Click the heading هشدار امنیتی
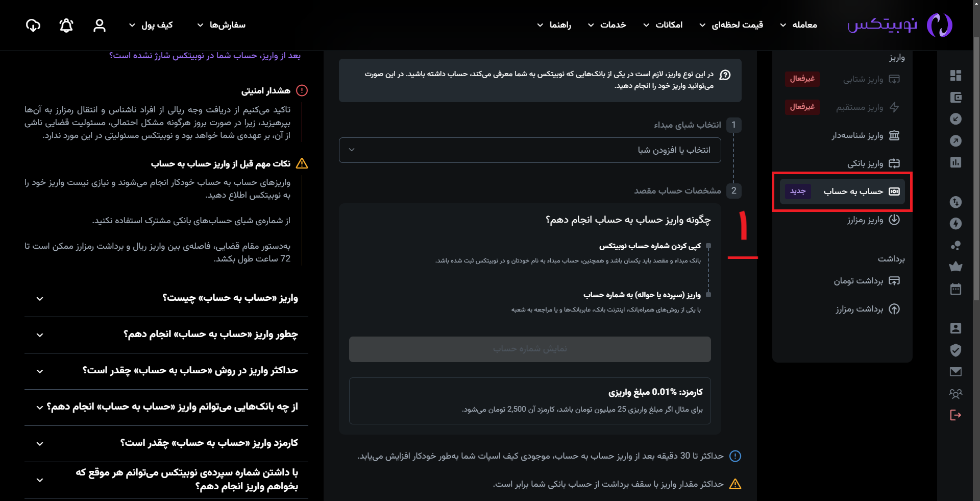980x501 pixels. pos(266,91)
